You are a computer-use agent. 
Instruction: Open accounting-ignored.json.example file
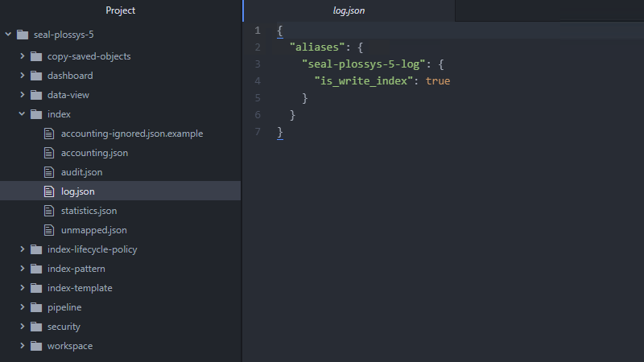pos(132,134)
